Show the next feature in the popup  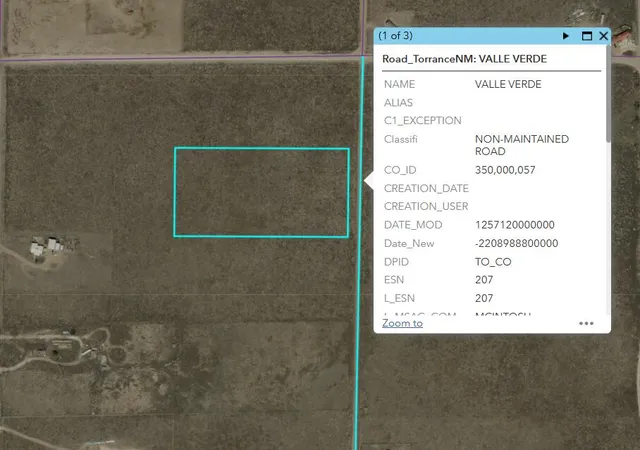pyautogui.click(x=565, y=36)
